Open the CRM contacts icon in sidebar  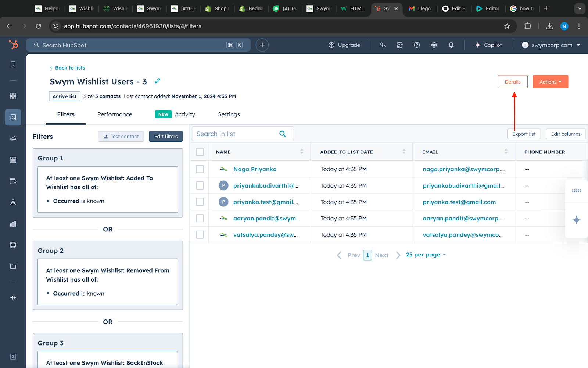pos(13,117)
